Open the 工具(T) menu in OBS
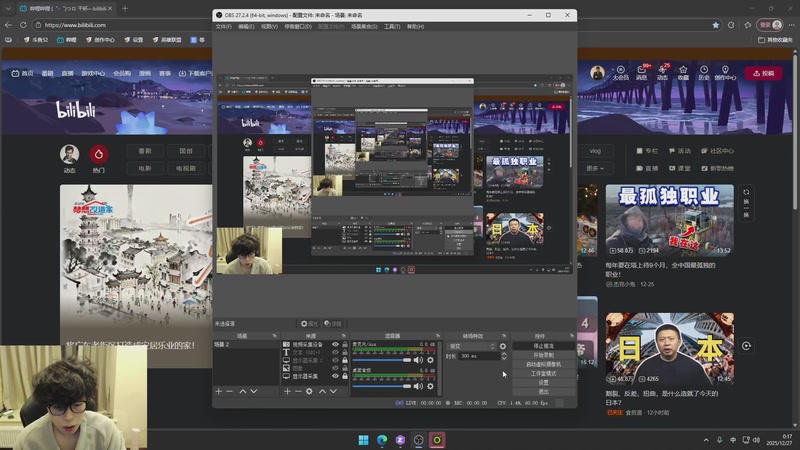Viewport: 800px width, 450px height. coord(392,27)
